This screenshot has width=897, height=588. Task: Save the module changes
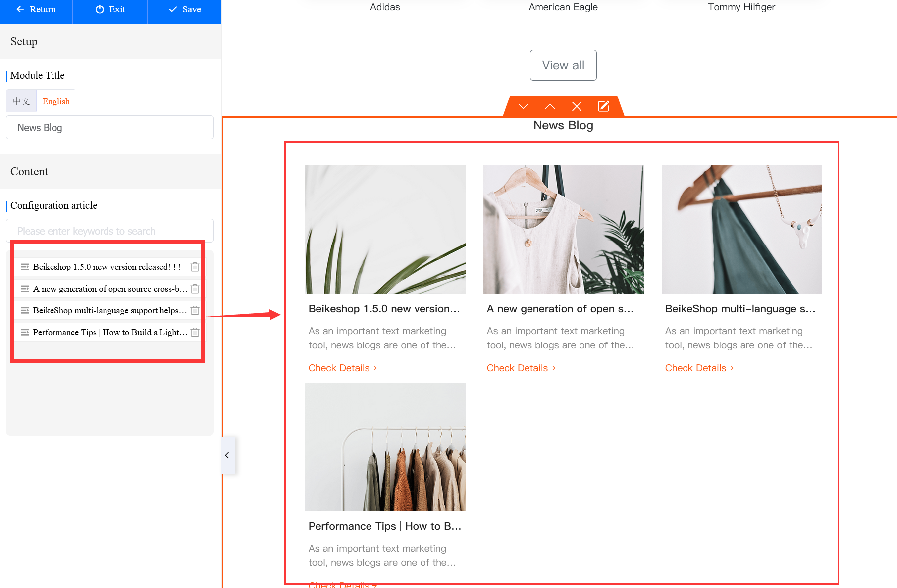coord(184,10)
